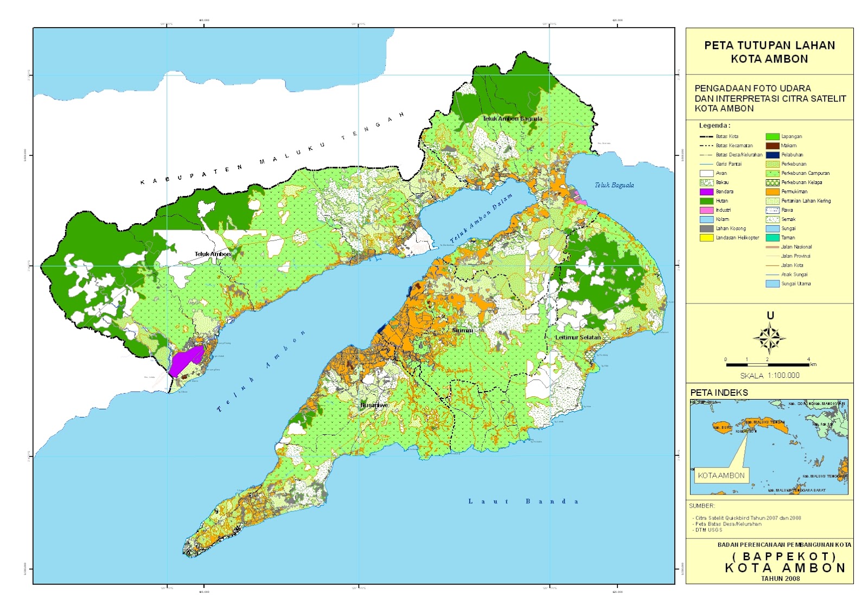Select the Kolam light blue swatch
The width and height of the screenshot is (868, 614).
pos(706,219)
